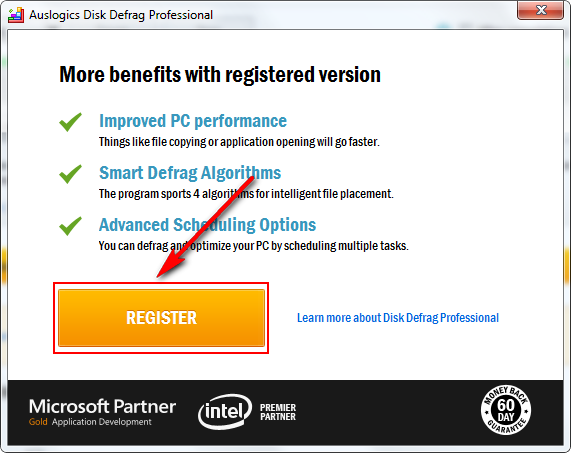Click the Intel logo badge
Viewport: 571px width, 453px height.
click(x=225, y=411)
